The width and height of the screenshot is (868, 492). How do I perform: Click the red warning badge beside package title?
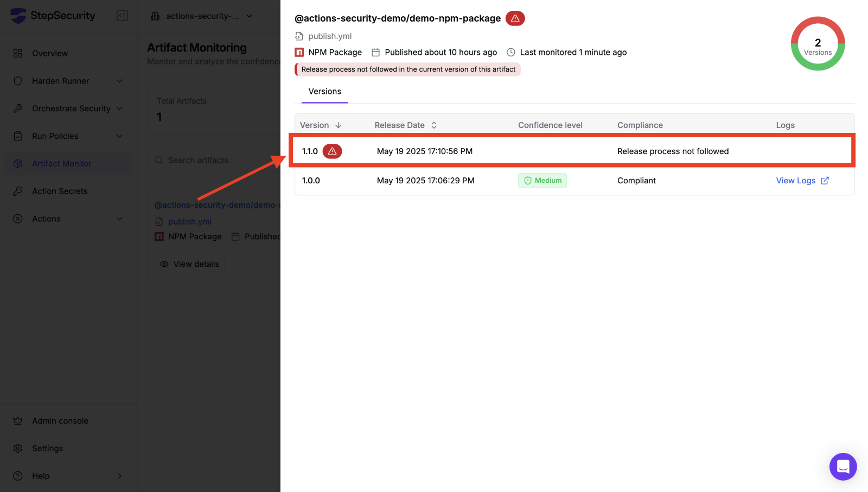515,18
